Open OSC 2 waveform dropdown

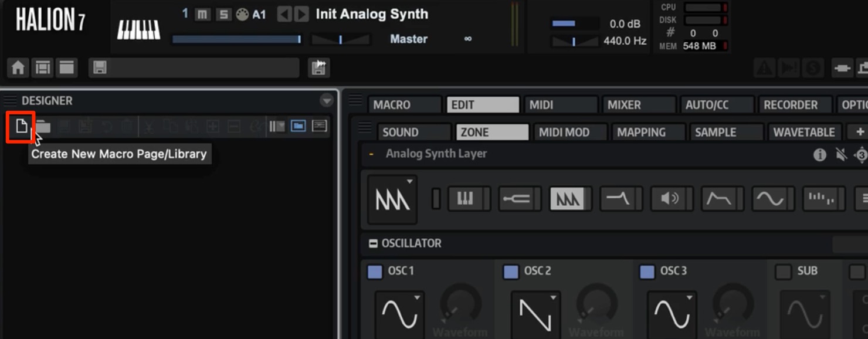click(536, 314)
